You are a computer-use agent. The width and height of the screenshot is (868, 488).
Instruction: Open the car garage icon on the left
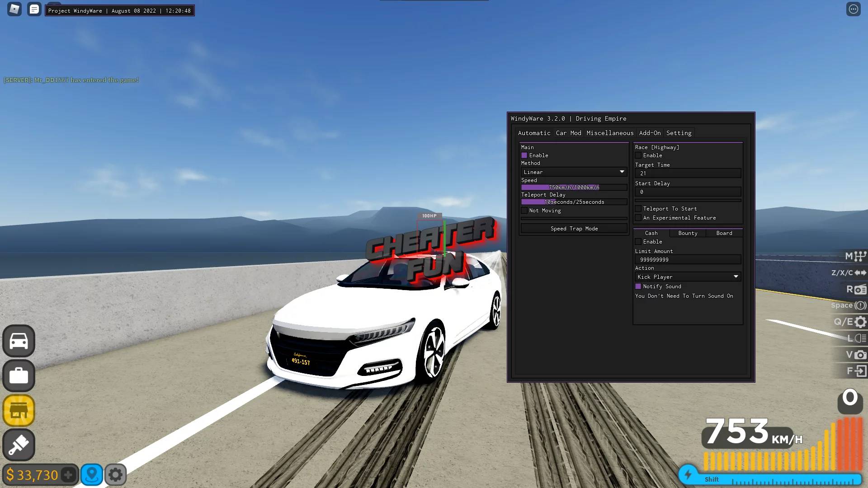19,342
